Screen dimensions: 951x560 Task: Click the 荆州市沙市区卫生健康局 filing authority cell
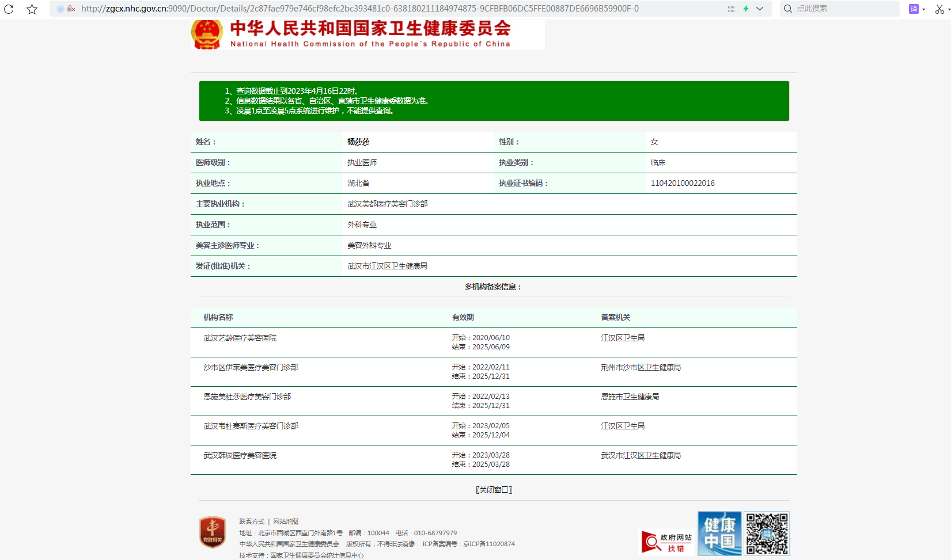(641, 367)
